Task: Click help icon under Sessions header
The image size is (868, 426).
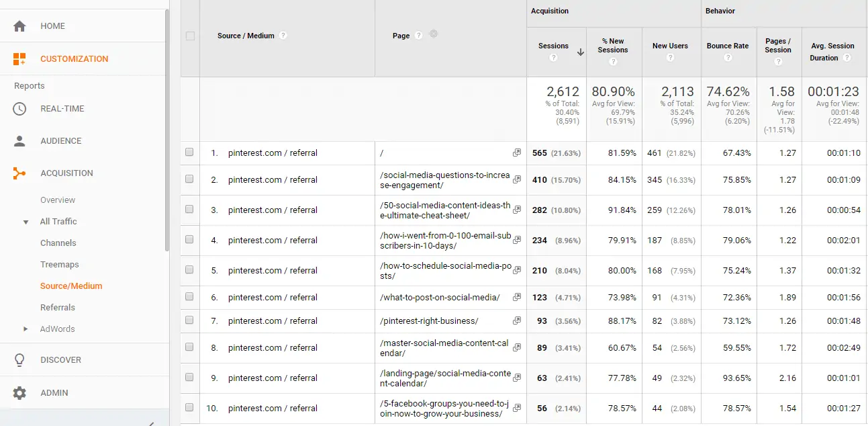Action: click(x=553, y=58)
